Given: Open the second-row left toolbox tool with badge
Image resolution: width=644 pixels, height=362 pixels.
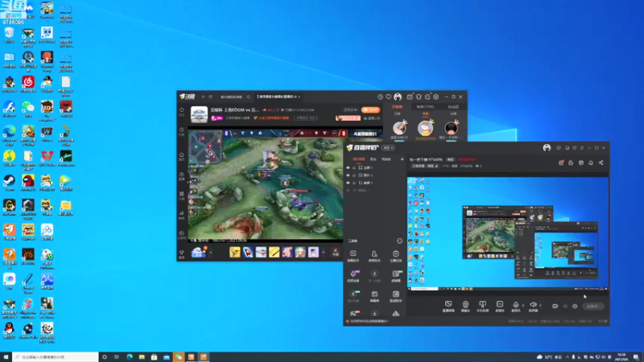Looking at the screenshot, I should click(x=353, y=276).
